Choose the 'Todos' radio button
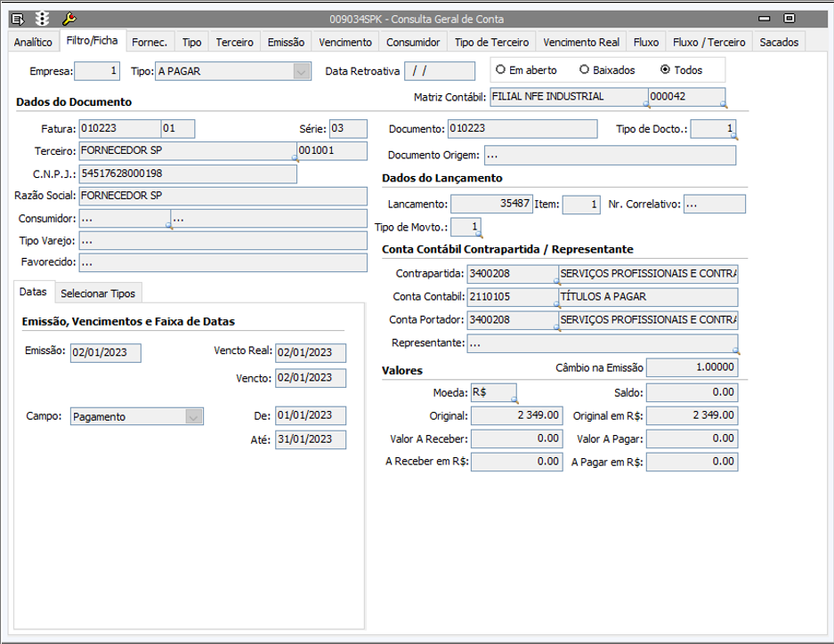 (x=665, y=69)
